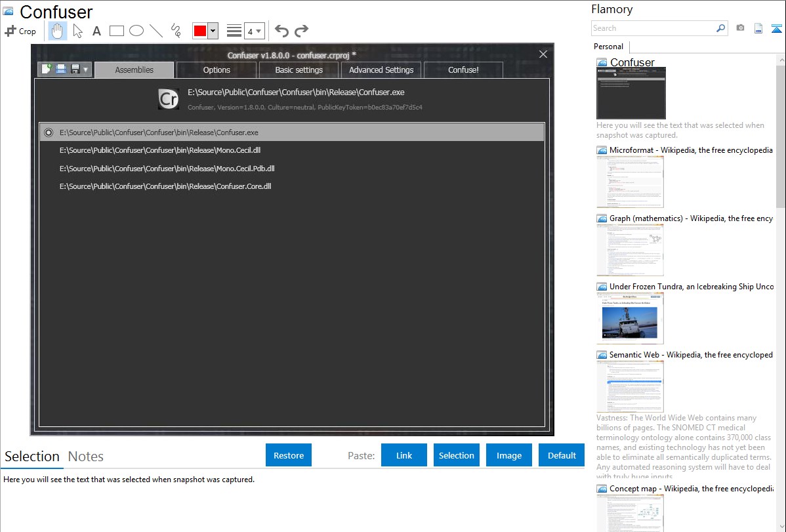Click the icon beside Microformat title
Viewport: 786px width, 532px height.
tap(602, 150)
